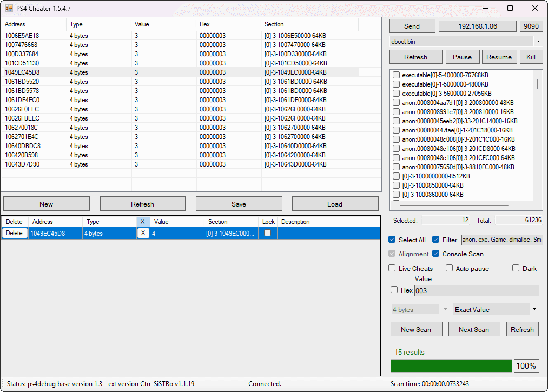Click the New cheat button
The height and width of the screenshot is (392, 548).
(x=47, y=204)
